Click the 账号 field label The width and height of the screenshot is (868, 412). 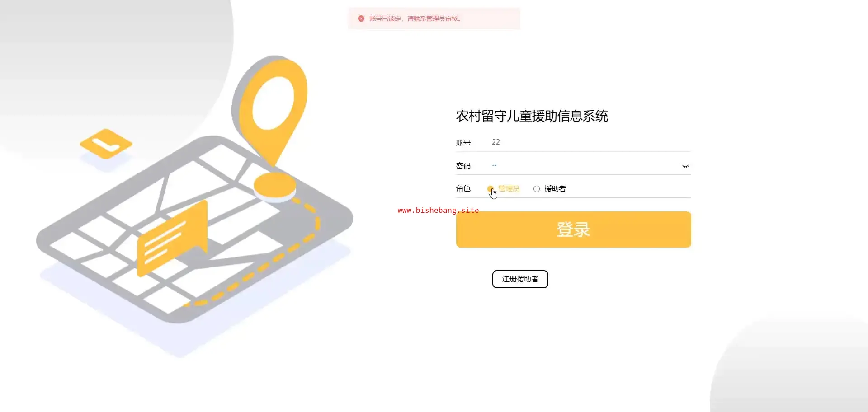[x=463, y=143]
